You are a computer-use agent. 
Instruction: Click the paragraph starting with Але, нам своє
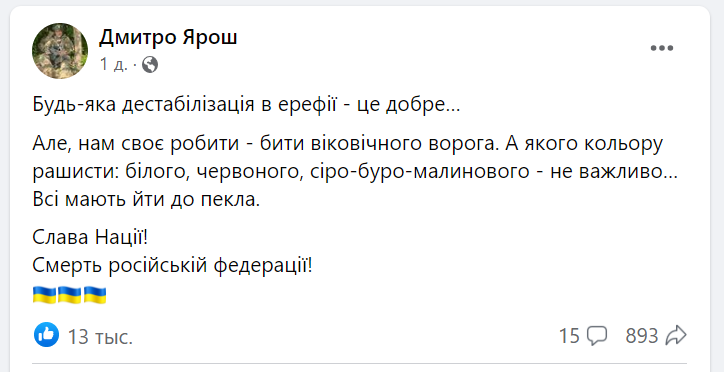(355, 172)
